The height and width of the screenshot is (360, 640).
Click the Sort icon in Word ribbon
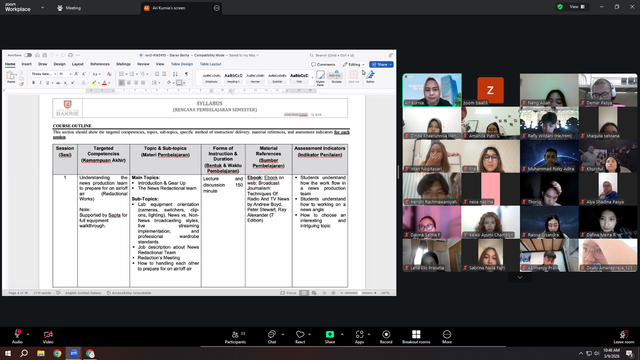pyautogui.click(x=175, y=74)
